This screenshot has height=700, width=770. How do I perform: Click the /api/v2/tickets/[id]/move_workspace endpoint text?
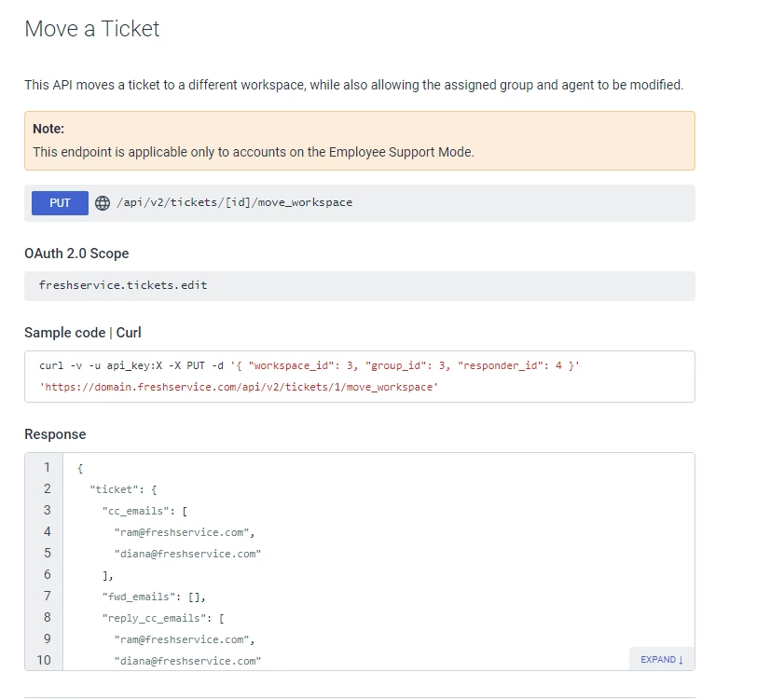(234, 202)
